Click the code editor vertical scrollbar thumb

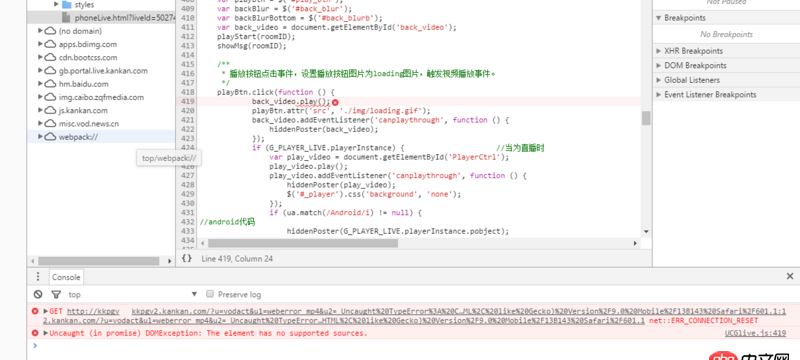pos(646,118)
